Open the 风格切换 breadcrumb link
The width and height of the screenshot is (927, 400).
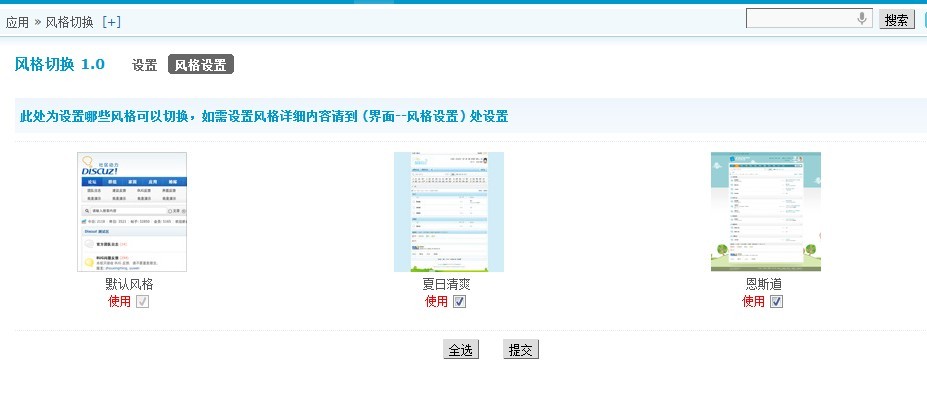click(x=70, y=22)
